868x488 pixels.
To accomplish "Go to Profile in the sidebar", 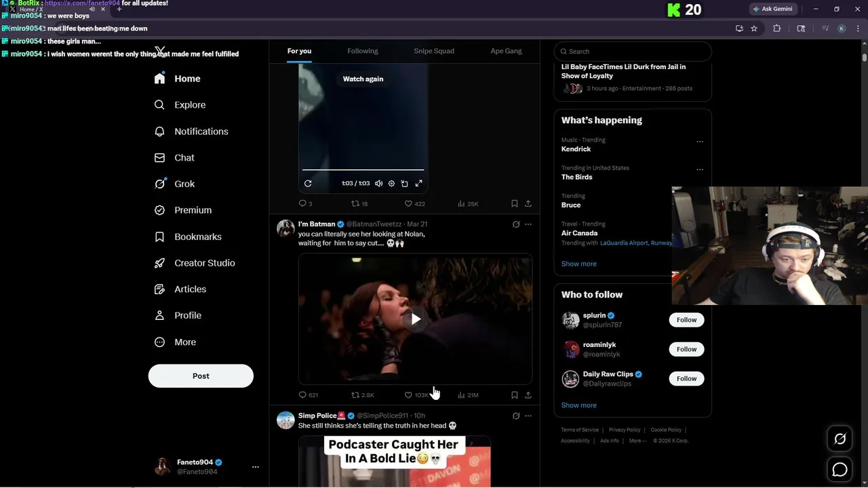I will 178,315.
